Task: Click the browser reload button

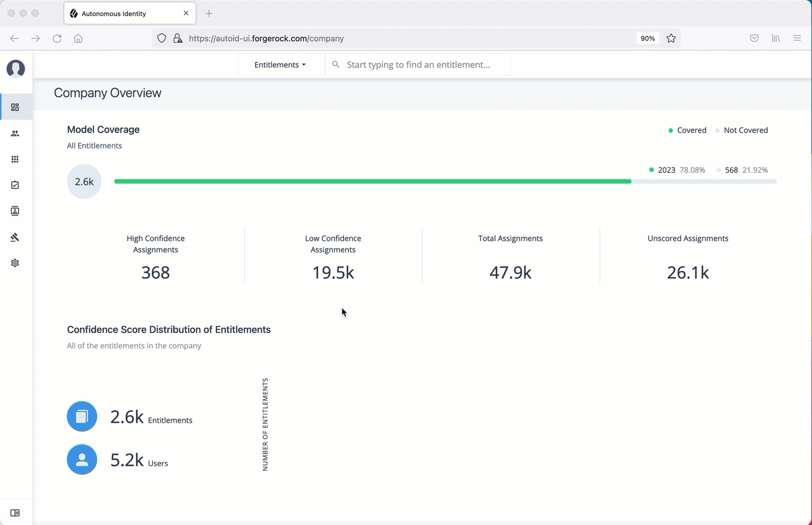Action: click(57, 38)
